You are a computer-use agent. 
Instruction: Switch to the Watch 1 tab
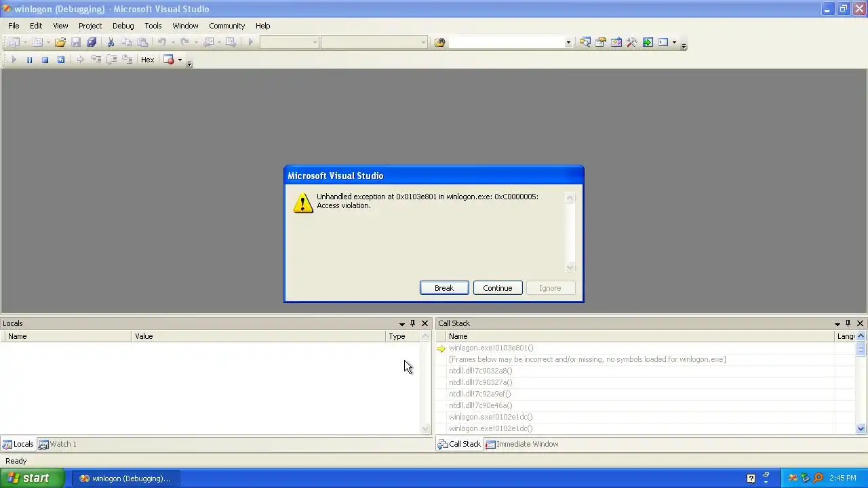coord(58,444)
